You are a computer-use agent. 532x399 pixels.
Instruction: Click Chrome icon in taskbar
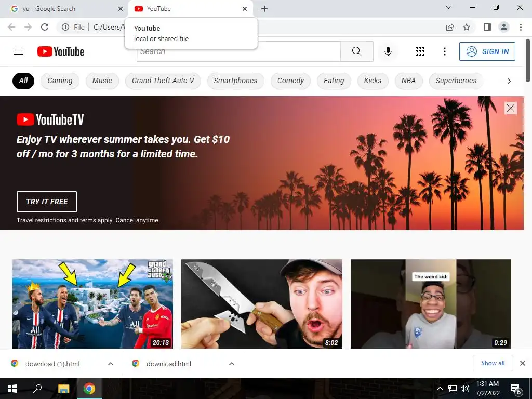89,389
